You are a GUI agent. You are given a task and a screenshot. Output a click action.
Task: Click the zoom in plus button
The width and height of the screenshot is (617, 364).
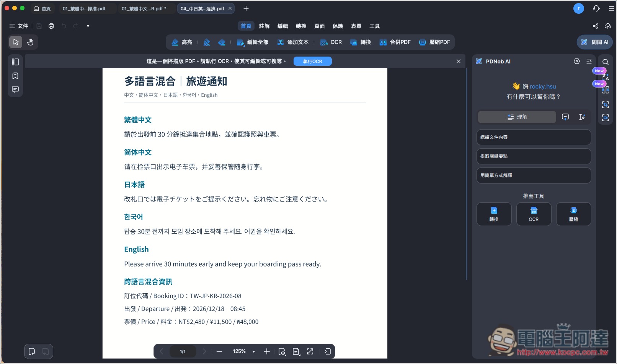click(267, 351)
